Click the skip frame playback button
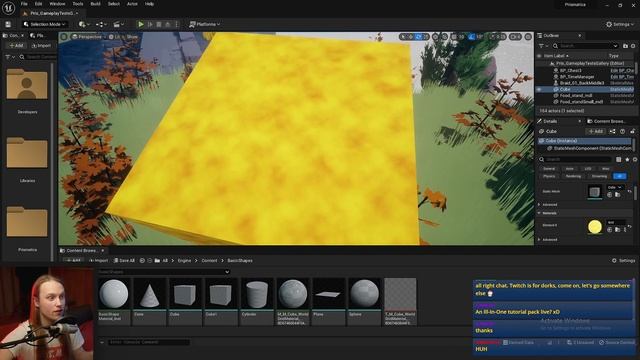640x360 pixels. coord(150,24)
